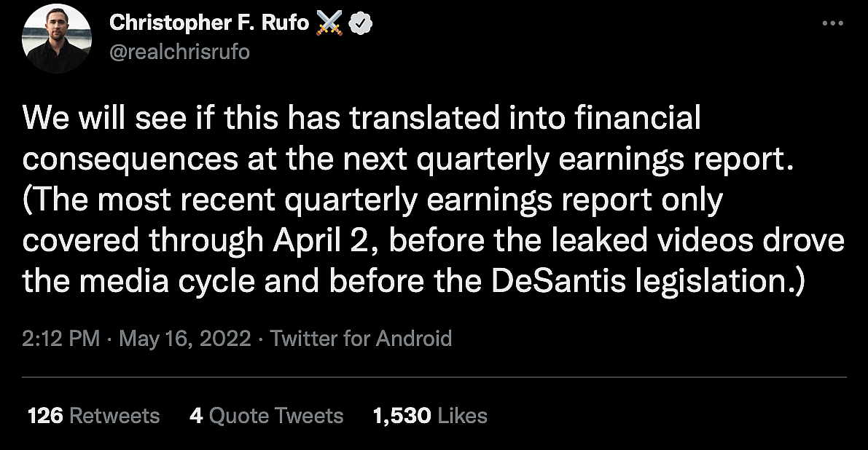Open the @realchrisrufo handle link
This screenshot has height=450, width=868.
(x=179, y=52)
